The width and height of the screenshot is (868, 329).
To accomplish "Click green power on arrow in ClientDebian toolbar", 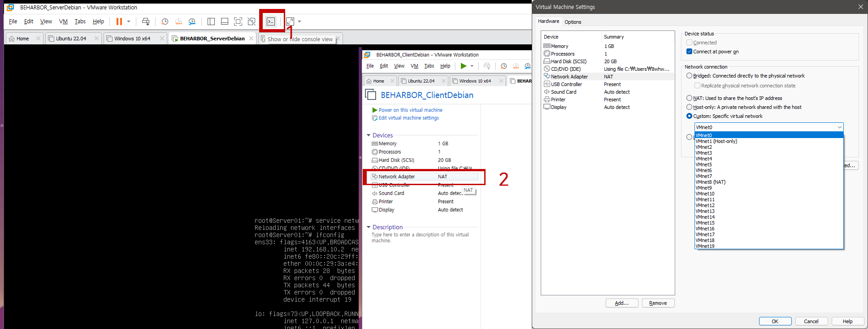I will [464, 66].
